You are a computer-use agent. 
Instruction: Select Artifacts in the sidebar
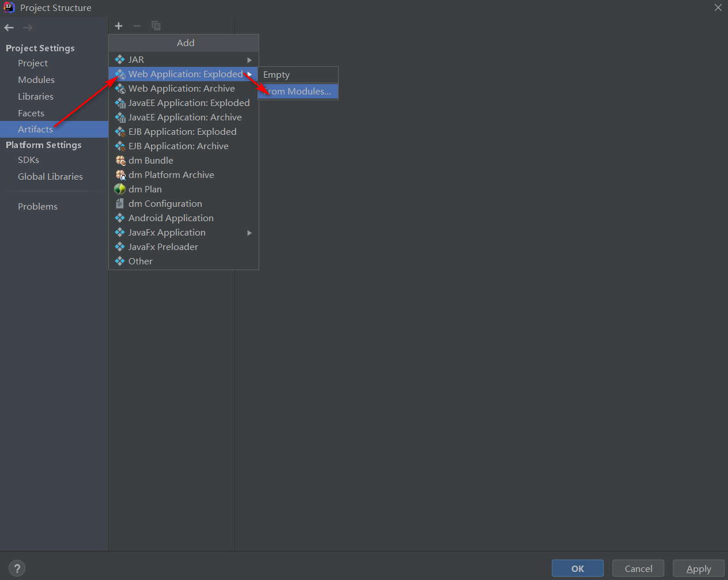point(54,130)
